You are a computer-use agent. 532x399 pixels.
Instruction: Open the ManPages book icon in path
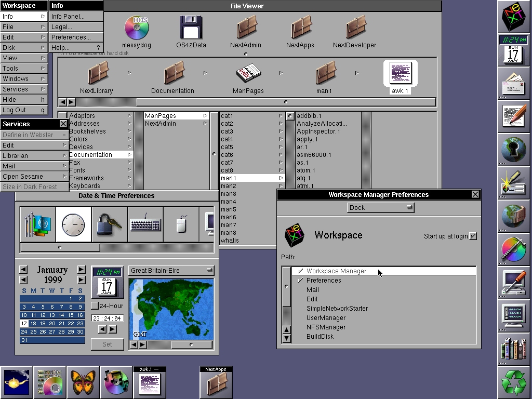(248, 74)
